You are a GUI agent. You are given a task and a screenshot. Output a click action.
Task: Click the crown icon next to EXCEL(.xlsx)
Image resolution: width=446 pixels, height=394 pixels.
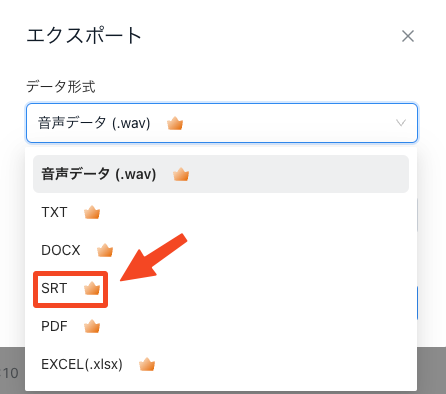coord(147,364)
